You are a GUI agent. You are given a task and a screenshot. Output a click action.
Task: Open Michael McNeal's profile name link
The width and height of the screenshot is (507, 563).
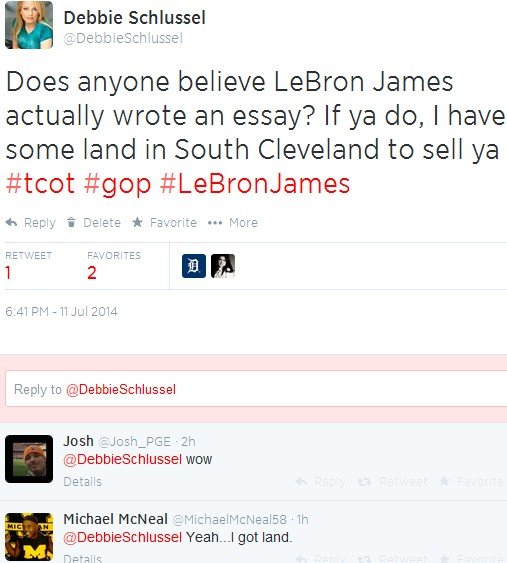tap(116, 519)
